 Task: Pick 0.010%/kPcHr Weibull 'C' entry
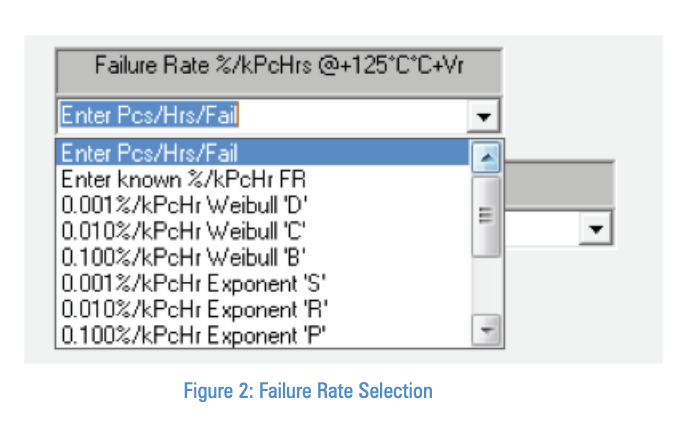pyautogui.click(x=264, y=231)
